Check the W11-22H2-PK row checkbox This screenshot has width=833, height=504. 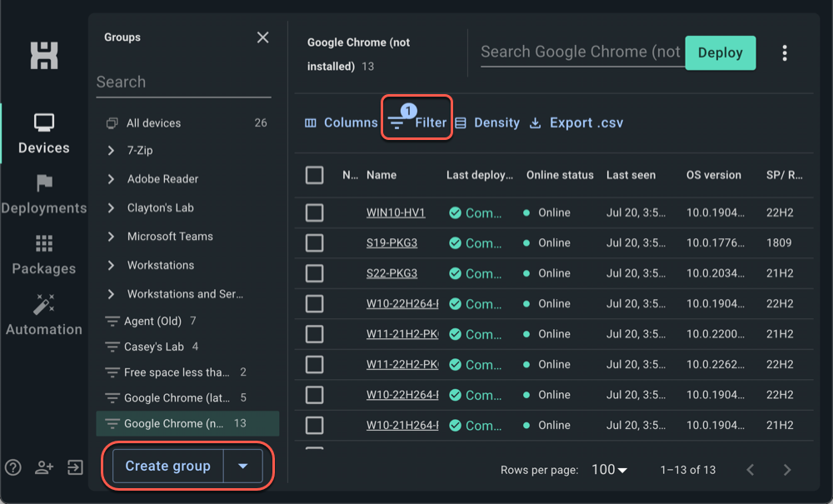[315, 364]
